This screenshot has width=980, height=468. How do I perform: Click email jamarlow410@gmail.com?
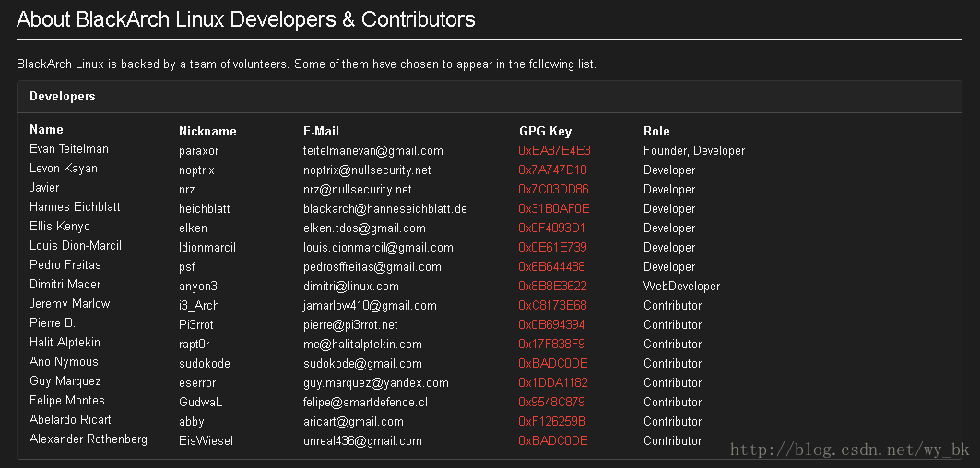tap(370, 306)
